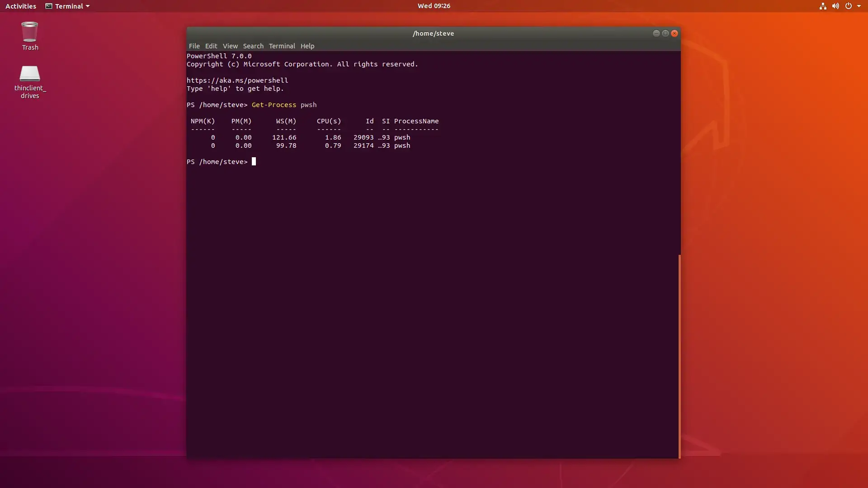The width and height of the screenshot is (868, 488).
Task: Click the WS(M) value 121.66
Action: click(x=284, y=137)
